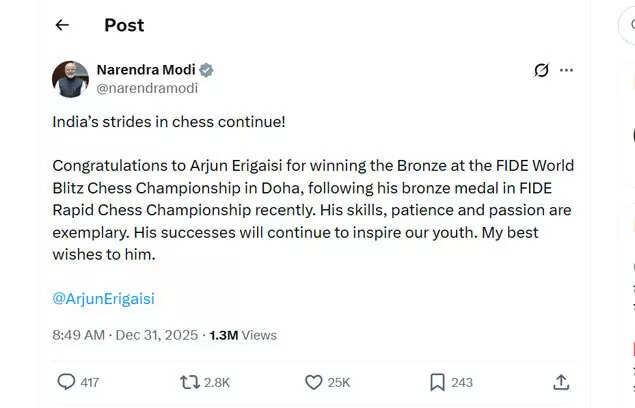The height and width of the screenshot is (408, 635).
Task: Click the repost arrows icon
Action: pos(188,382)
